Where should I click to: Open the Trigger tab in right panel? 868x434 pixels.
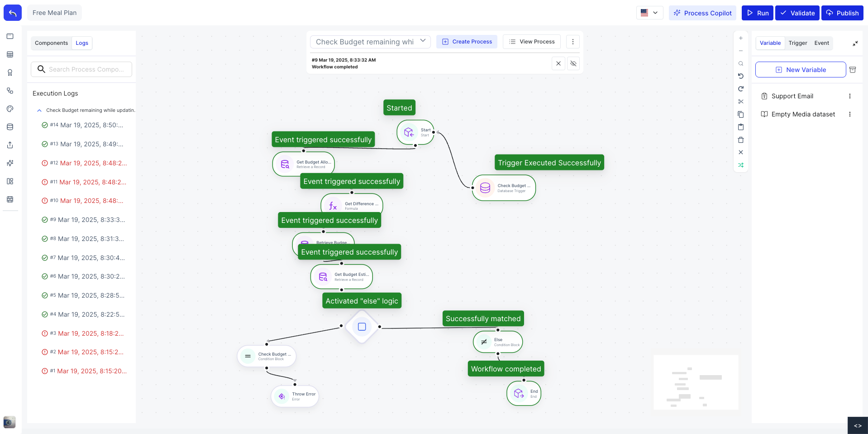coord(797,43)
